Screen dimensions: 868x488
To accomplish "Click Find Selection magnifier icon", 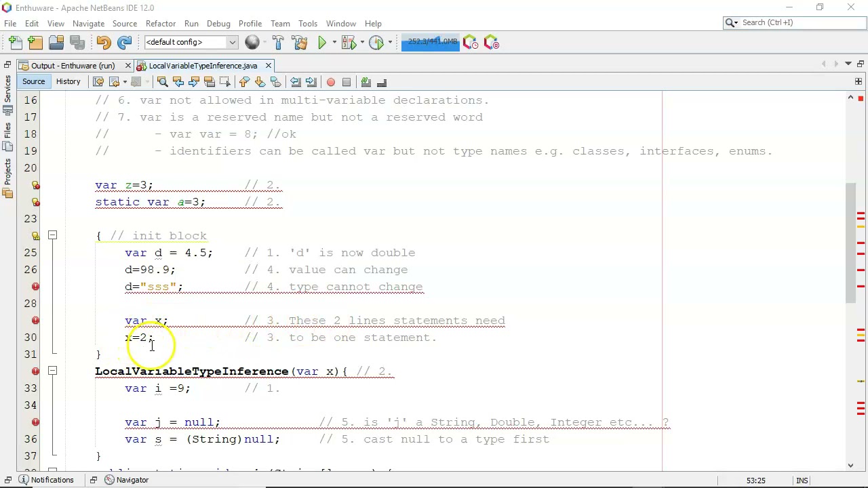I will [162, 82].
